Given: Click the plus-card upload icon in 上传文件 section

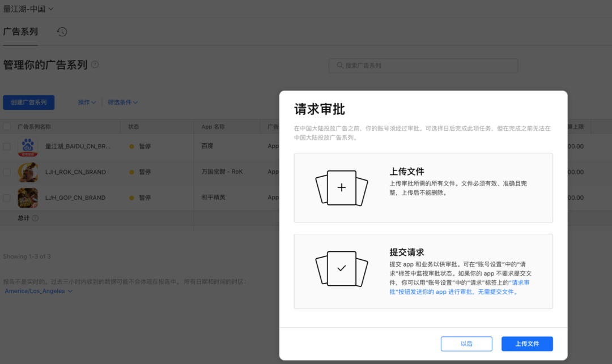Looking at the screenshot, I should [342, 187].
